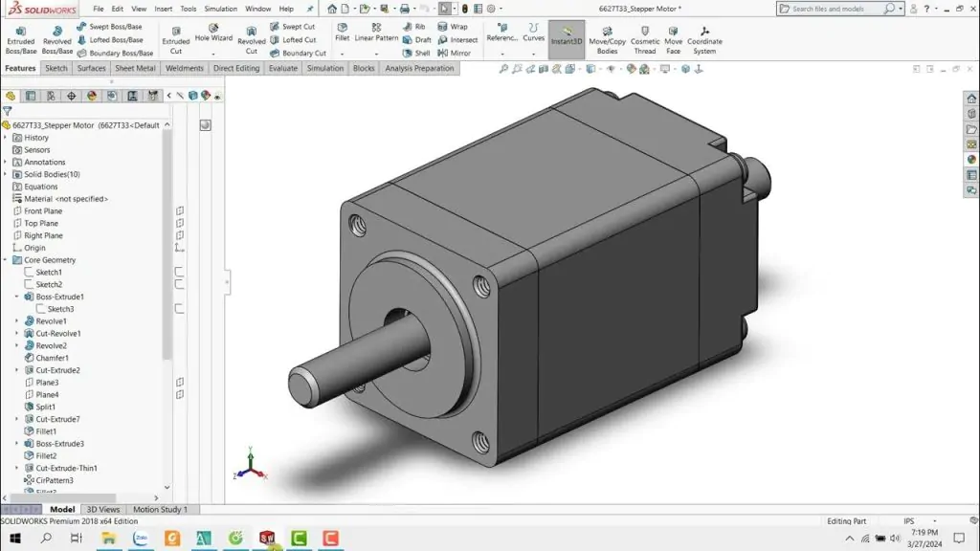Click the Mirror tool
This screenshot has height=551, width=980.
(455, 54)
